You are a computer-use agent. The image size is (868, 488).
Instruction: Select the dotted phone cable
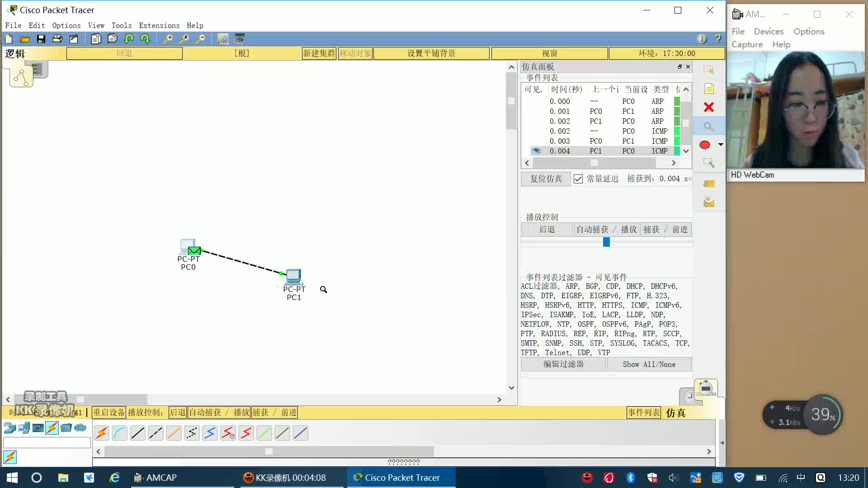coord(192,433)
